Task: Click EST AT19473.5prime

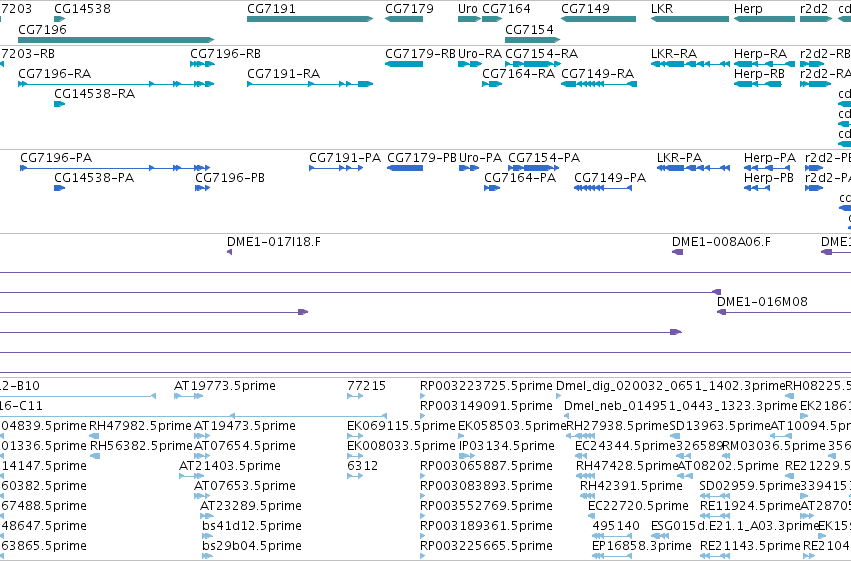Action: pyautogui.click(x=245, y=426)
